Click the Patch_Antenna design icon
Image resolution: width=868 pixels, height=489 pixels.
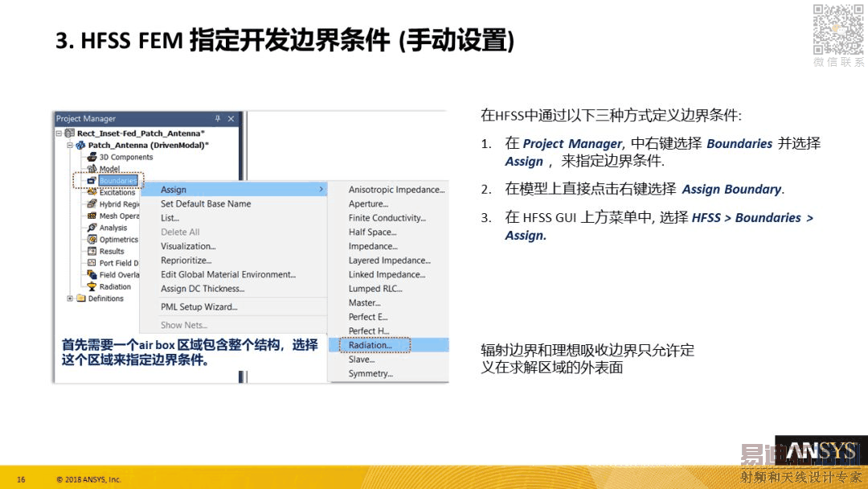(80, 145)
